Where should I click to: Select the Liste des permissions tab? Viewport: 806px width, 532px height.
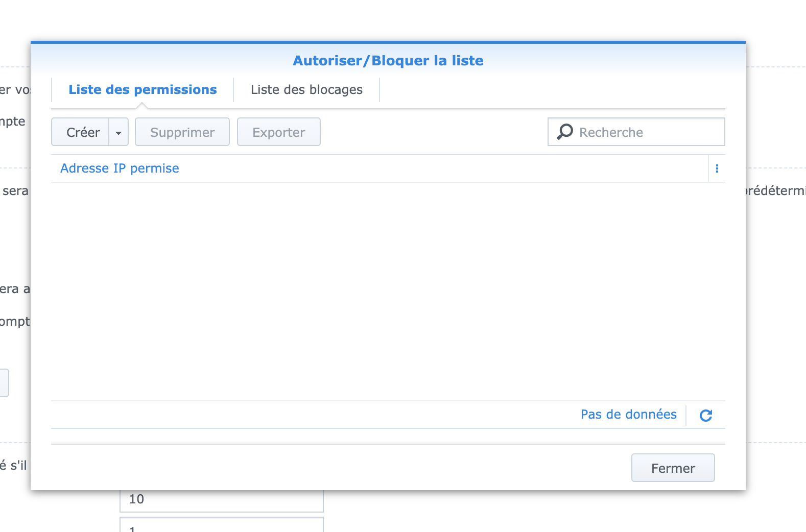143,90
